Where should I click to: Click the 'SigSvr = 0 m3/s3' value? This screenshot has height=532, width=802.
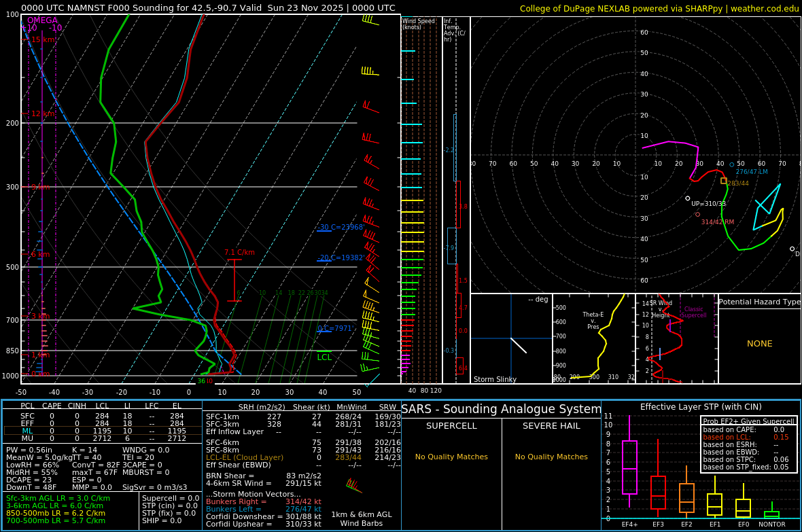pos(154,487)
